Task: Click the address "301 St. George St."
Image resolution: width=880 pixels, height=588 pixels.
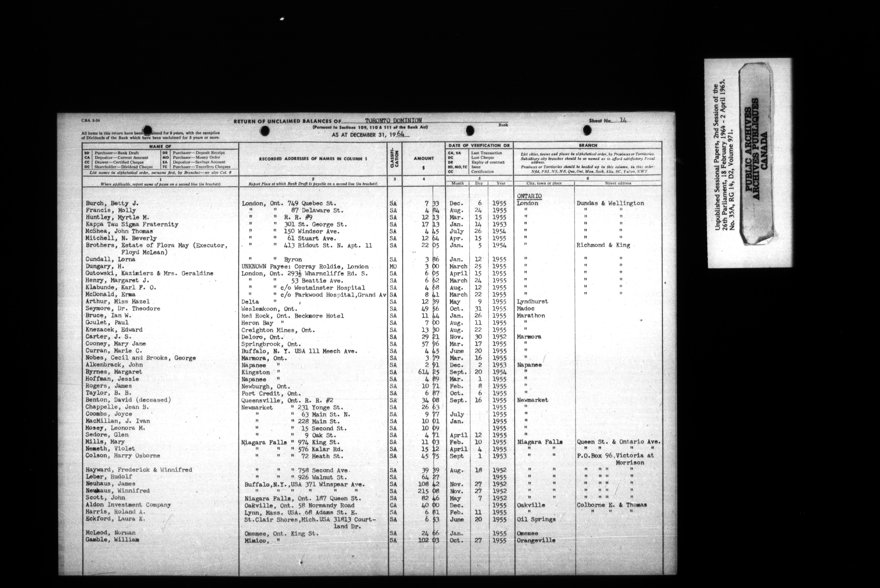Action: point(315,224)
